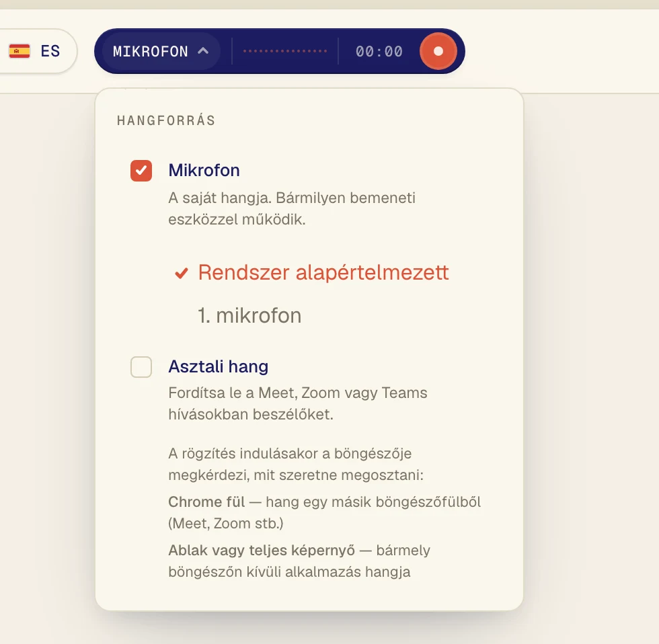Click the Chrome fül description text
The width and height of the screenshot is (659, 644).
pyautogui.click(x=324, y=512)
